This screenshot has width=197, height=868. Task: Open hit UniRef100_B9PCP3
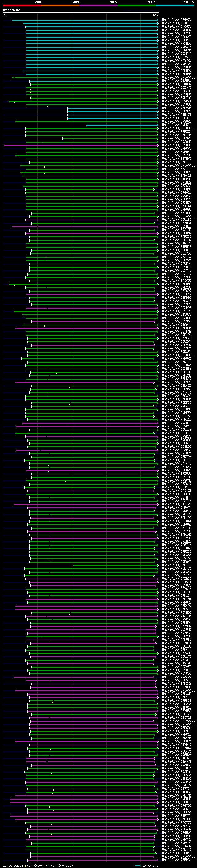click(x=177, y=149)
